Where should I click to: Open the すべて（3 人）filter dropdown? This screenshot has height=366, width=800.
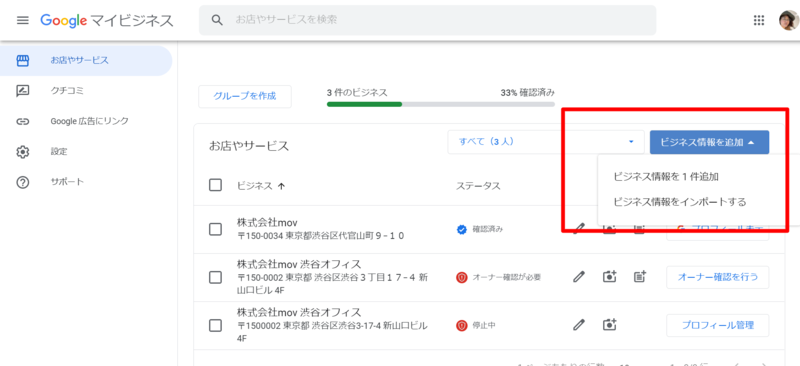(x=545, y=142)
